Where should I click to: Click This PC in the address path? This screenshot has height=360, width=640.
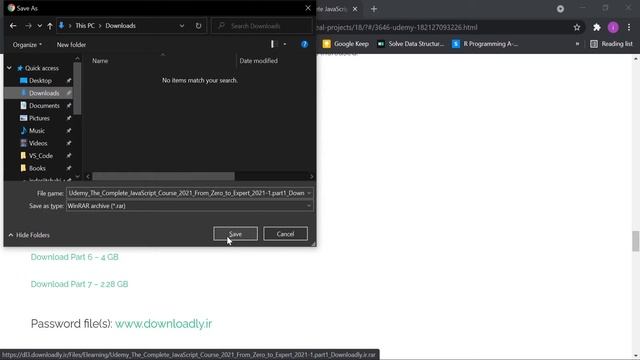point(85,26)
